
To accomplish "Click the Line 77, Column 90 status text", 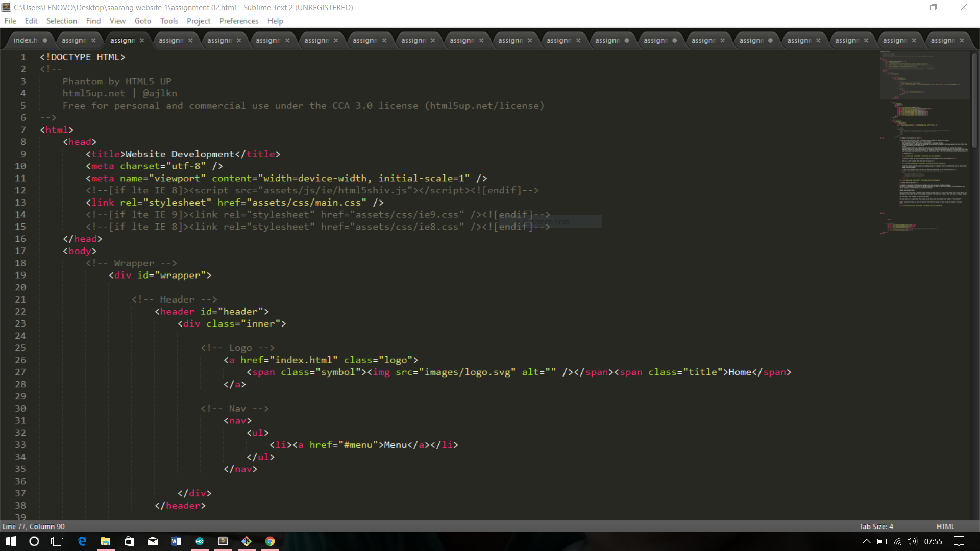I will coord(34,526).
